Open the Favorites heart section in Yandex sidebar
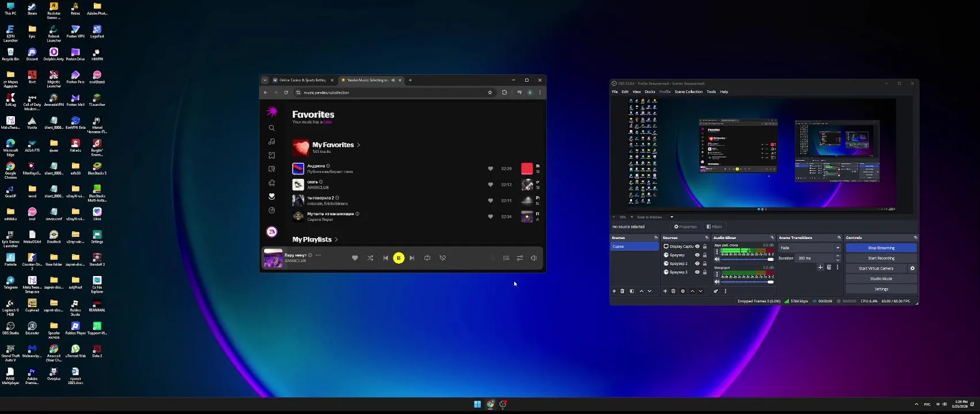The image size is (980, 414). (x=272, y=196)
